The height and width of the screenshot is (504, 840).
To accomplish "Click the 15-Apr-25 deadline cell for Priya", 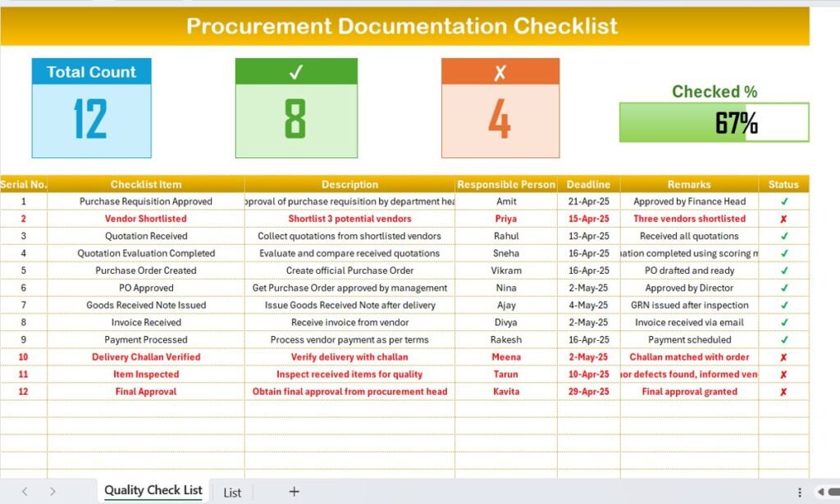I will (x=589, y=218).
